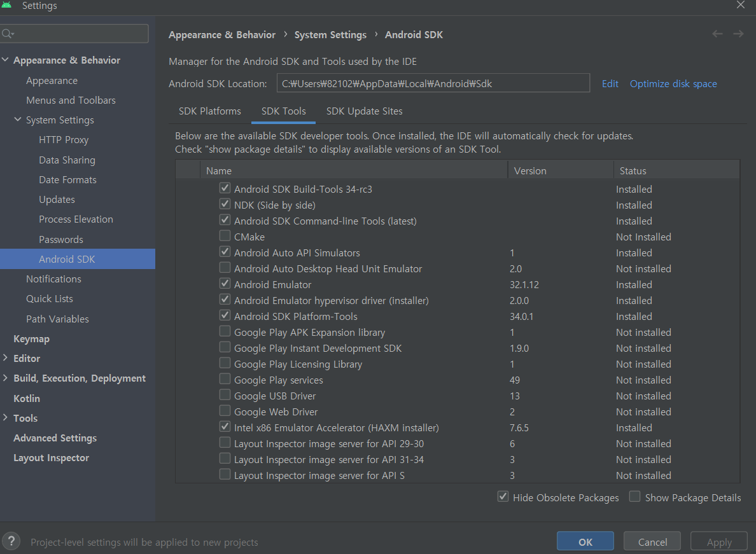Select Passwords settings item
Viewport: 756px width, 554px height.
(60, 239)
